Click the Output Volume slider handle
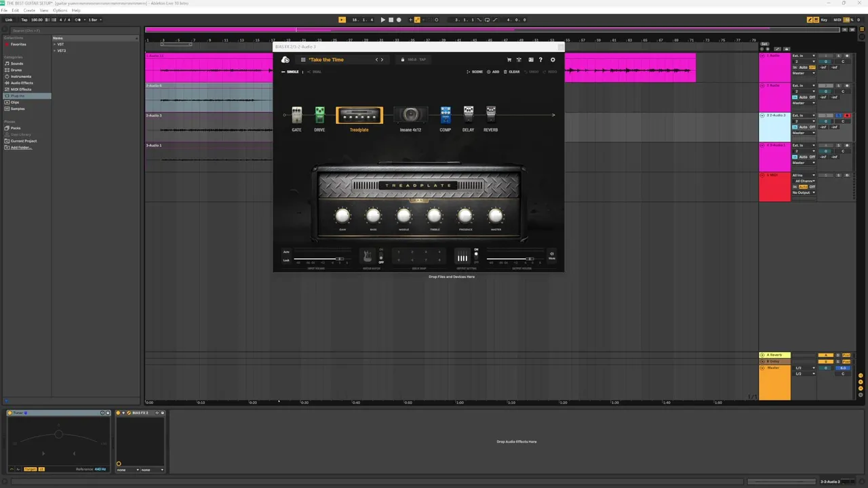This screenshot has width=868, height=488. point(530,259)
